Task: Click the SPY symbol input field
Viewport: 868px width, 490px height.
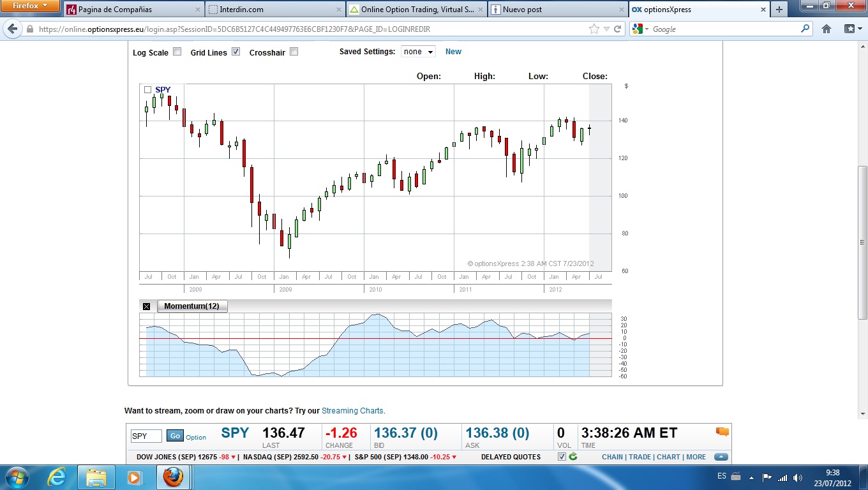Action: click(146, 436)
